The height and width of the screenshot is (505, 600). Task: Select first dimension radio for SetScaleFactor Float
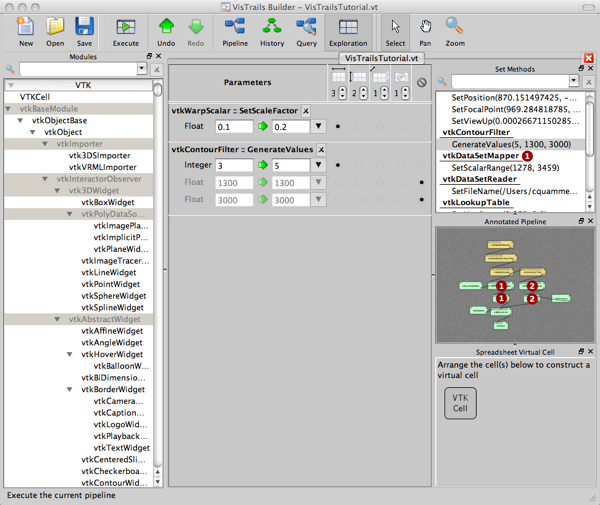click(338, 126)
